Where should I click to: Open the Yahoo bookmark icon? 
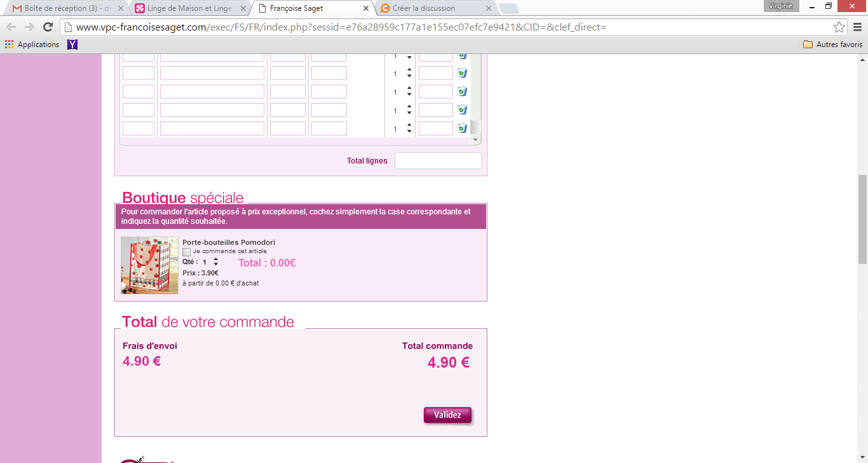point(72,45)
